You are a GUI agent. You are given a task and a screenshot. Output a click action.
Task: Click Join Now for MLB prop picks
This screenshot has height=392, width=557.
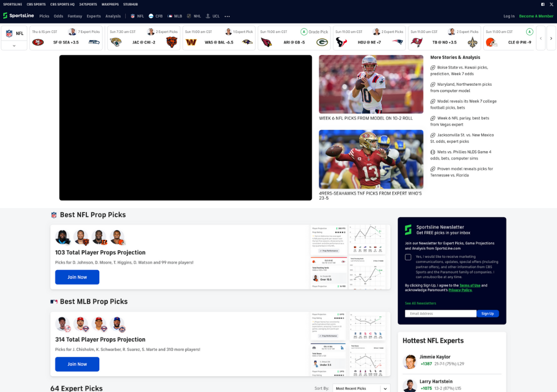(x=77, y=364)
